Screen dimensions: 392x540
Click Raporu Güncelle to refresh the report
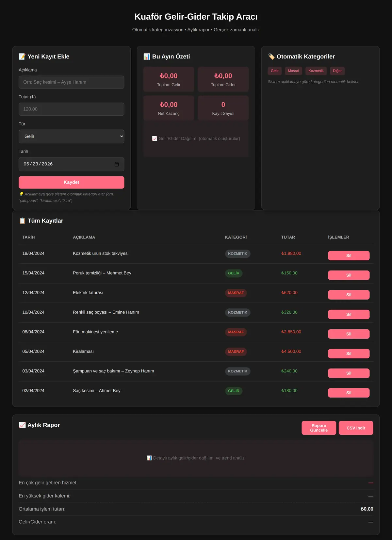(319, 428)
